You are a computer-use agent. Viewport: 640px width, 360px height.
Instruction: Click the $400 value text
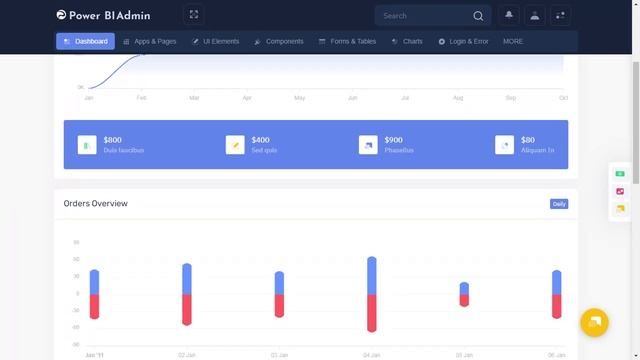coord(260,140)
